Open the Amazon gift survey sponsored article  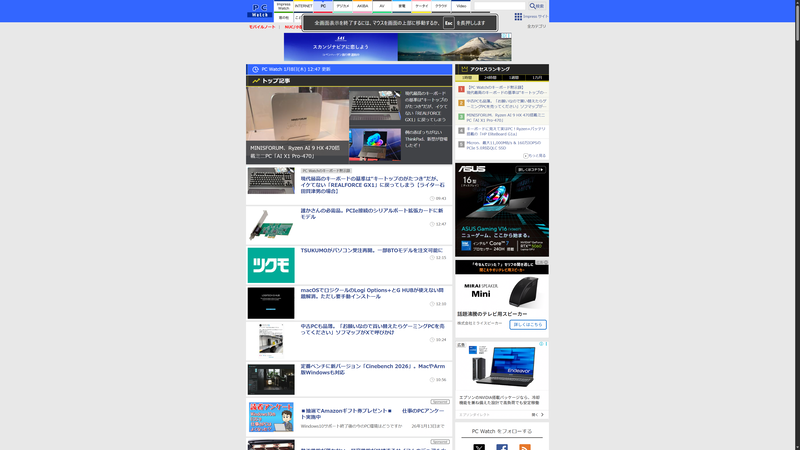pyautogui.click(x=372, y=413)
